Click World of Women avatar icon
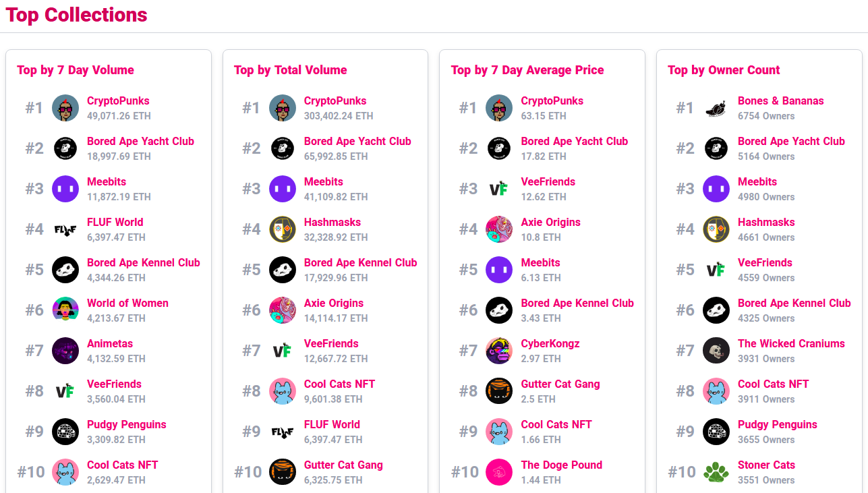 point(65,310)
